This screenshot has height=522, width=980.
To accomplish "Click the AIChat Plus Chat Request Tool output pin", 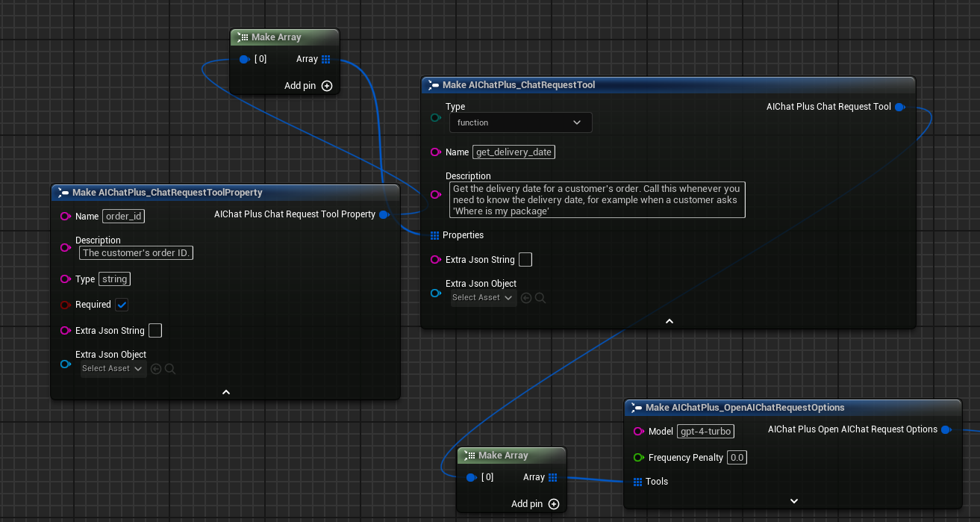I will coord(900,107).
